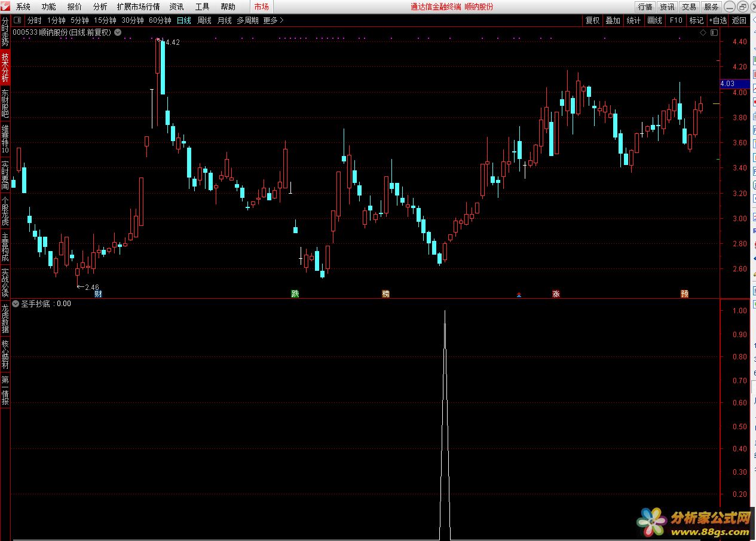Open the 工具 menu
The image size is (756, 541).
(x=203, y=7)
